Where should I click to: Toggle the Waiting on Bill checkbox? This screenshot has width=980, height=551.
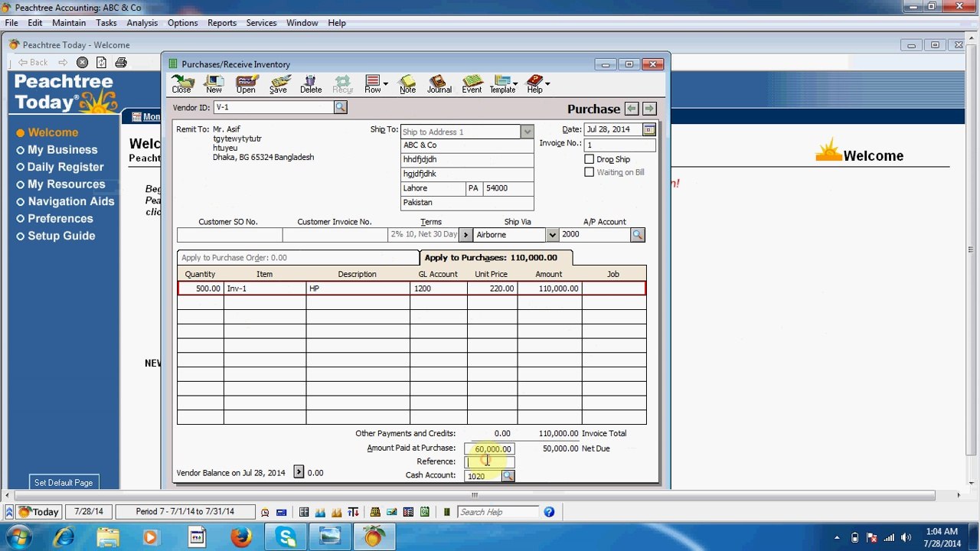pyautogui.click(x=589, y=172)
